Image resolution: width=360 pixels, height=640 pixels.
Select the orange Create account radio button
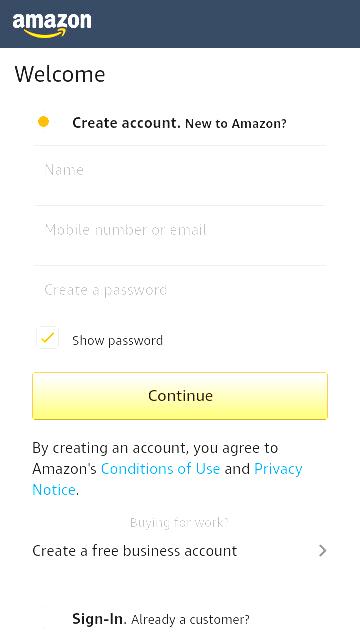(43, 122)
